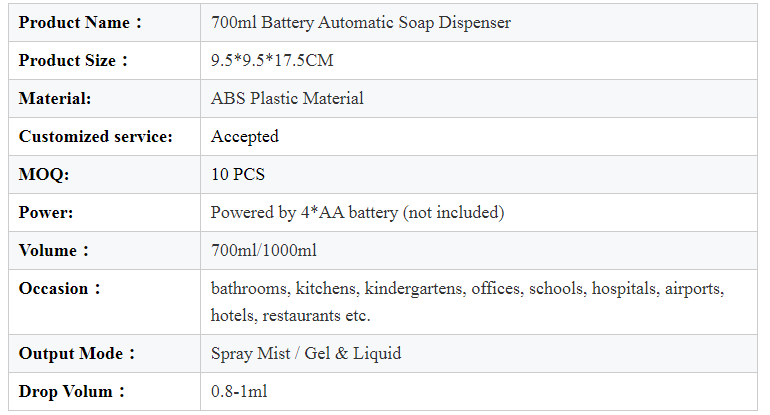The width and height of the screenshot is (770, 415).
Task: Click the 10 PCS value
Action: click(x=238, y=174)
